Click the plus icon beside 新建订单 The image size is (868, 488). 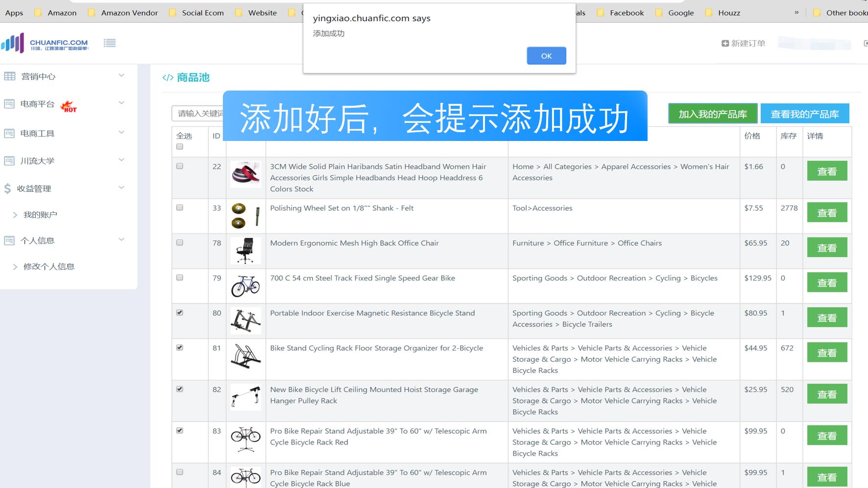pyautogui.click(x=725, y=44)
